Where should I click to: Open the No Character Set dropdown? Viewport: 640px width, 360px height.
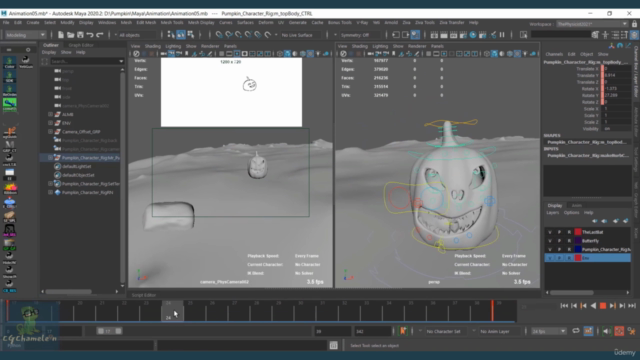(x=448, y=331)
